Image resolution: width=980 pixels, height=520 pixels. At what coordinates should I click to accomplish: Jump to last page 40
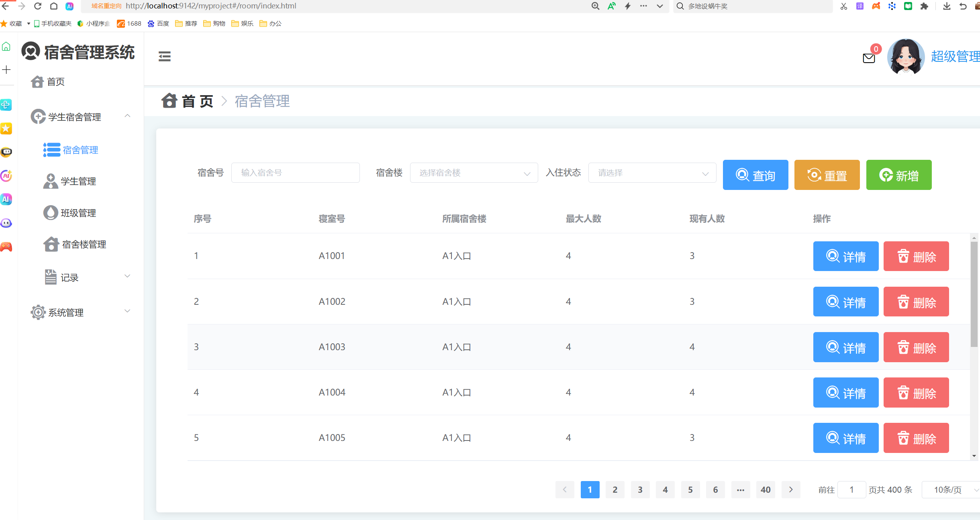coord(766,489)
